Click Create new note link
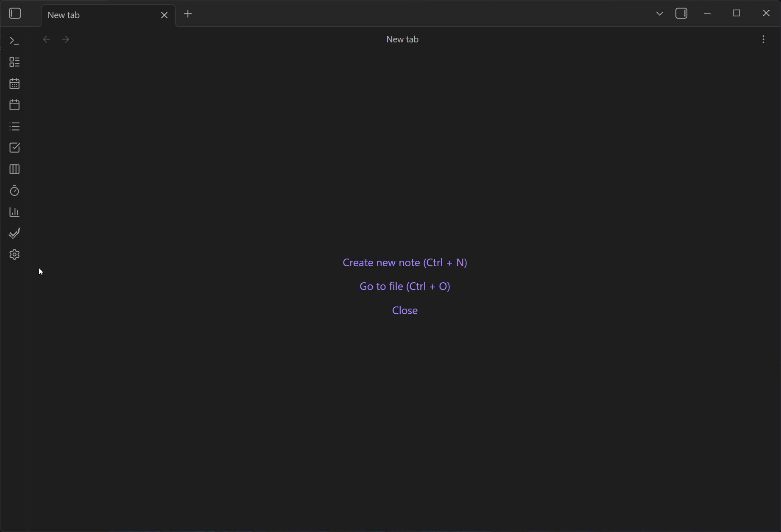The height and width of the screenshot is (532, 781). click(x=404, y=262)
